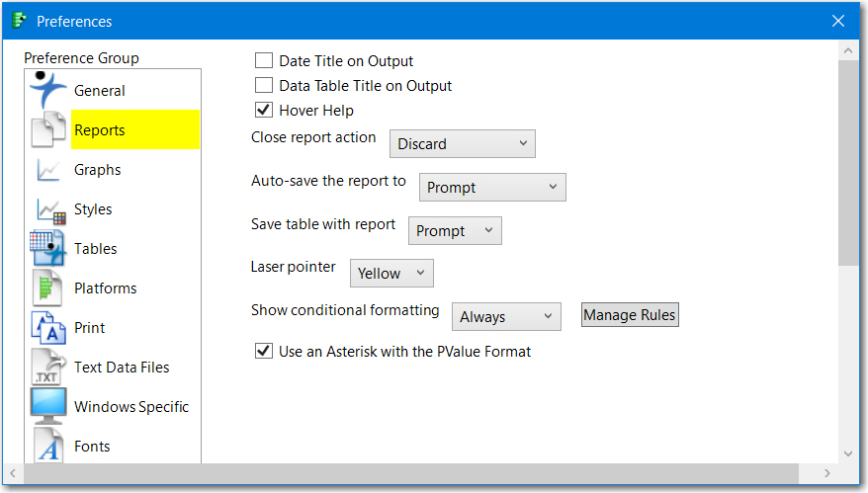Select the Tables grid icon

pyautogui.click(x=47, y=249)
